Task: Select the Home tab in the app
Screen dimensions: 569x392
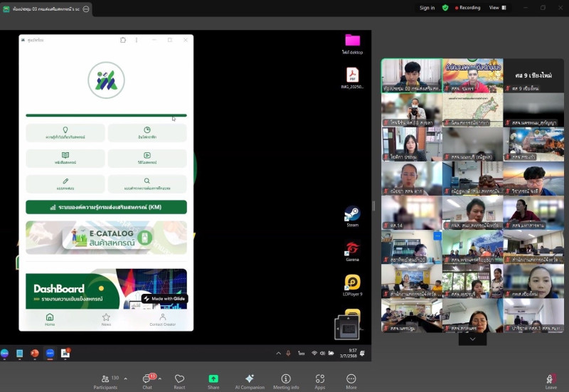Action: click(50, 319)
